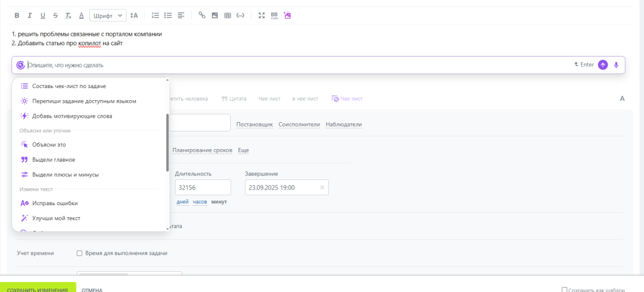Apply strikethrough text formatting
This screenshot has height=292, width=644.
(55, 15)
